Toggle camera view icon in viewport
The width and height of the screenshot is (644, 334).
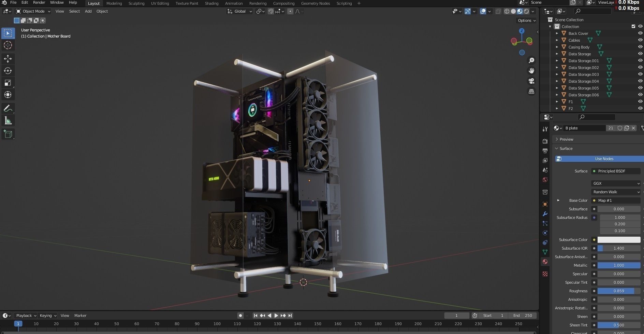(531, 81)
